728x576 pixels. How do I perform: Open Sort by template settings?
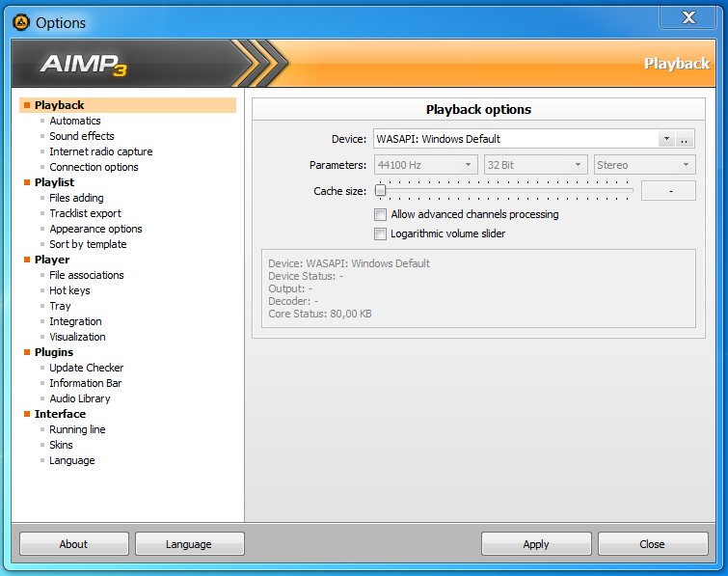88,244
